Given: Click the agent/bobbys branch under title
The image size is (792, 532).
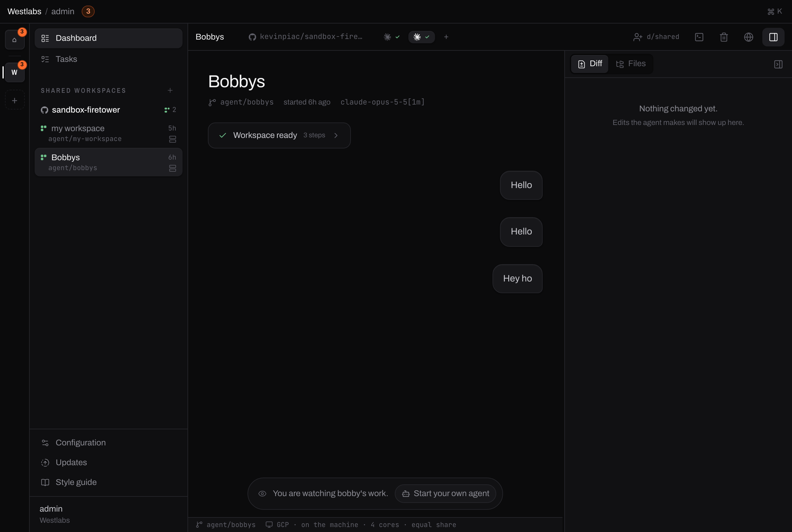Looking at the screenshot, I should [241, 102].
